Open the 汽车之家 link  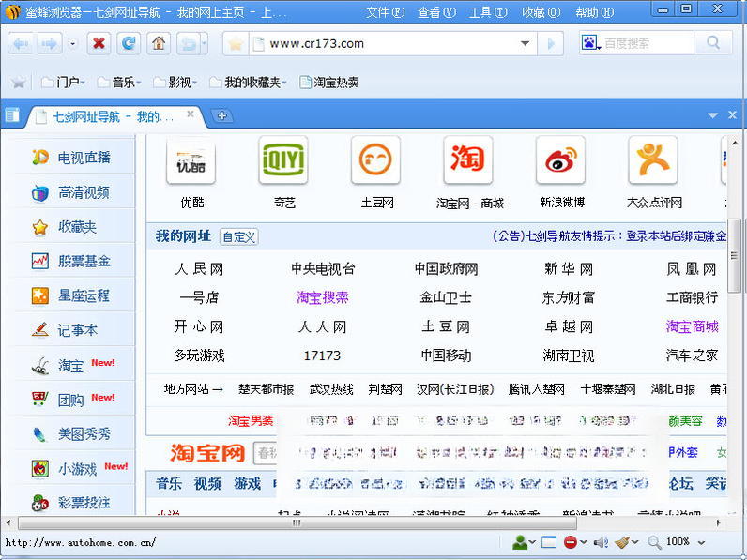(x=692, y=356)
